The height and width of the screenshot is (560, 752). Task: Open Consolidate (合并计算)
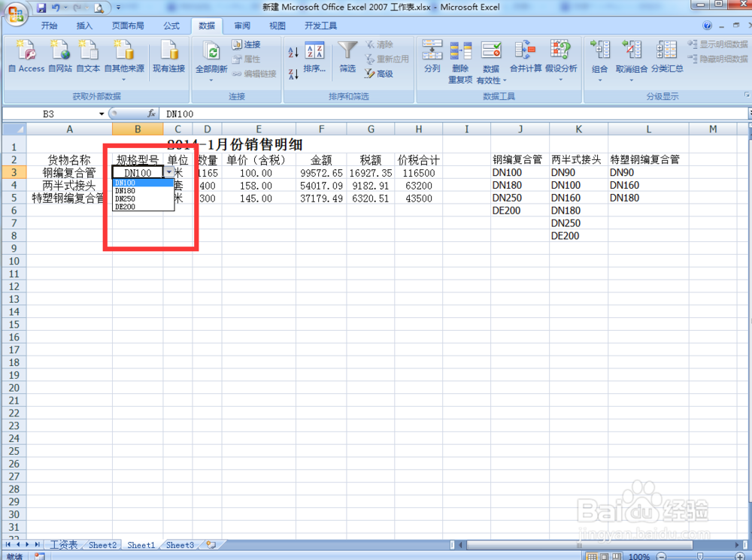pos(526,57)
